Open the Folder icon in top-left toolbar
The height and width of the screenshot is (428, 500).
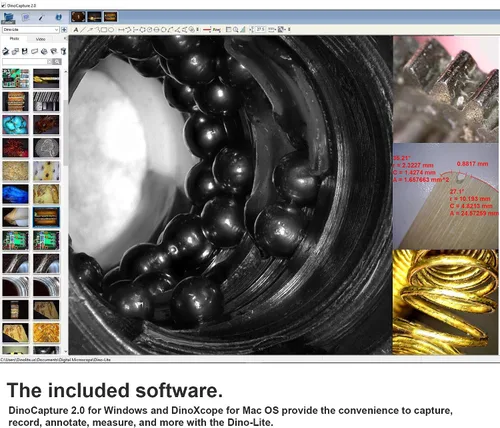[8, 17]
